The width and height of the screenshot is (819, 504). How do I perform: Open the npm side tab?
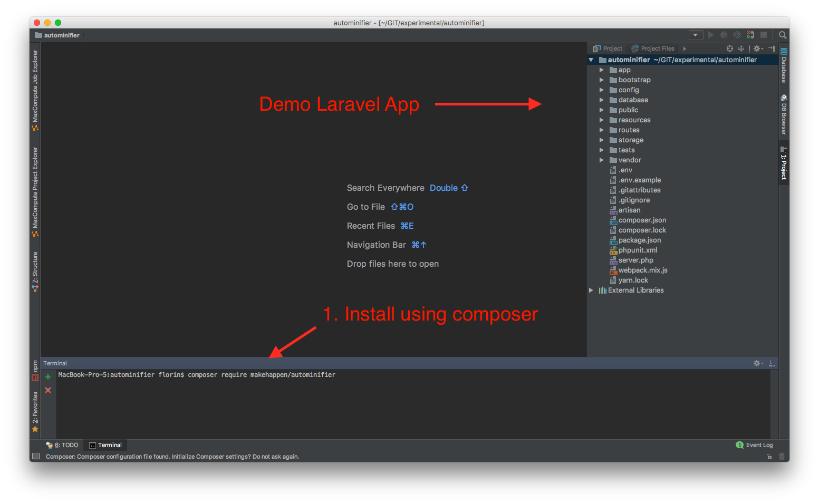click(35, 371)
